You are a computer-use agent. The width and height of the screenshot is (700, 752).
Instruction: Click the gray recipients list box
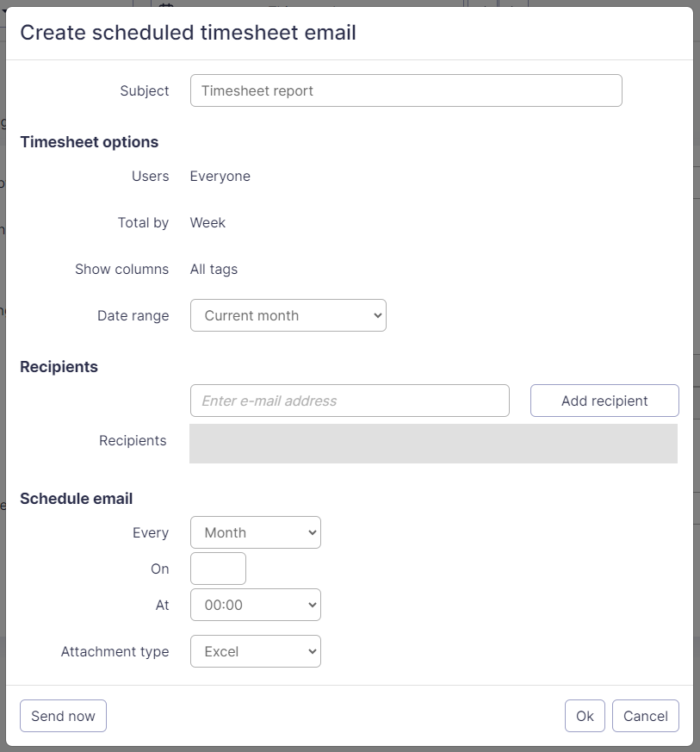pyautogui.click(x=433, y=444)
